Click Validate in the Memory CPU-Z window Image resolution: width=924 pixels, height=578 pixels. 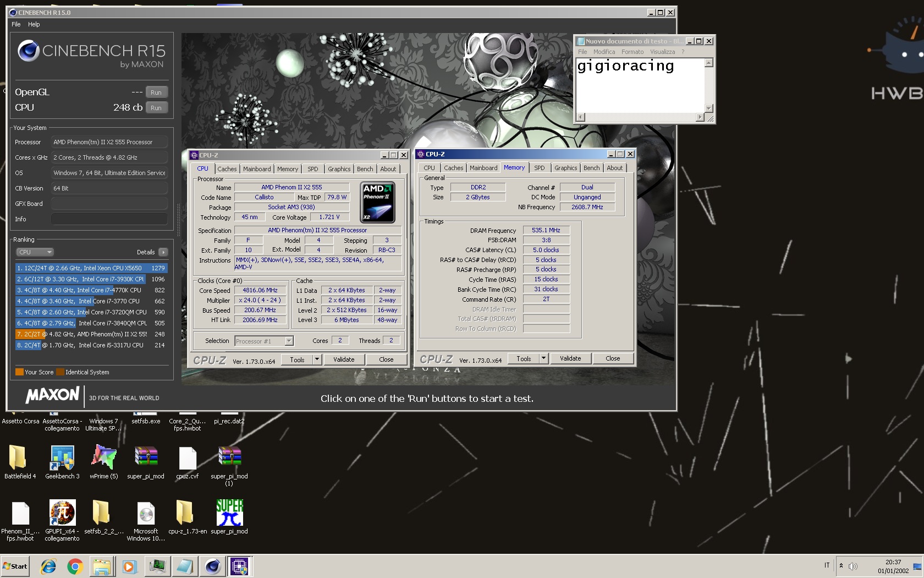click(x=570, y=358)
